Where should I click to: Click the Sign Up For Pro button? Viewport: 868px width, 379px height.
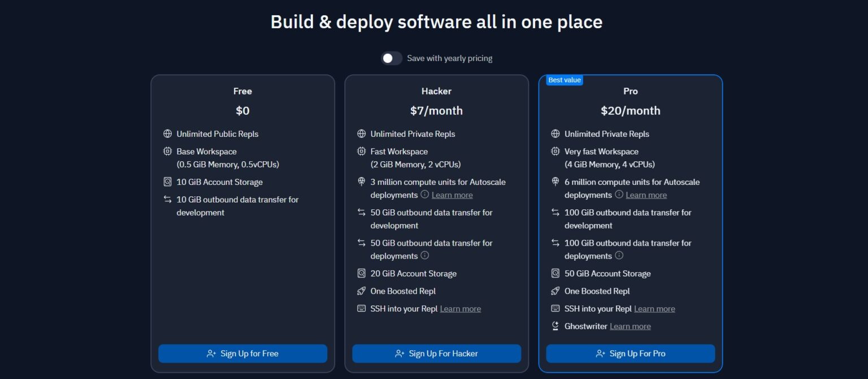(630, 354)
